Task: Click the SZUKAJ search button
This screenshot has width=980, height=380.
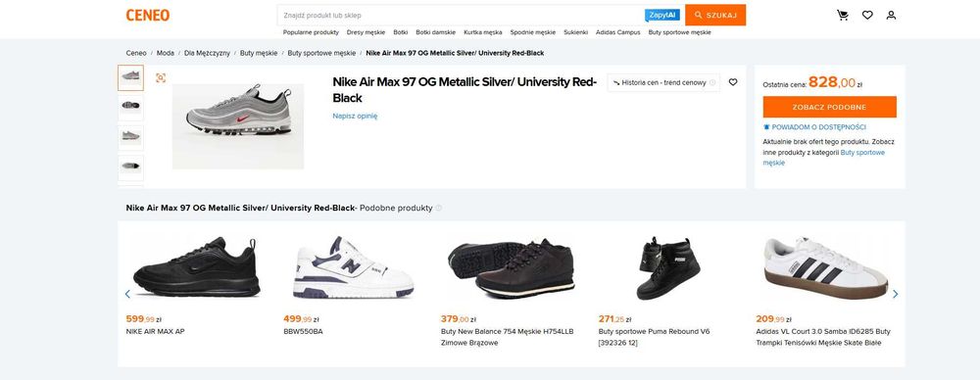Action: click(x=715, y=15)
